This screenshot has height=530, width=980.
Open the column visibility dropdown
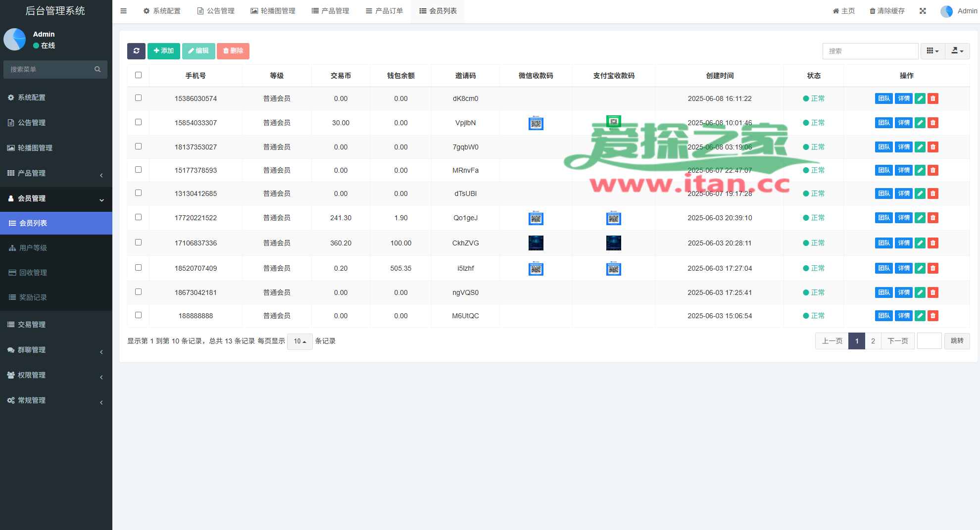click(932, 51)
